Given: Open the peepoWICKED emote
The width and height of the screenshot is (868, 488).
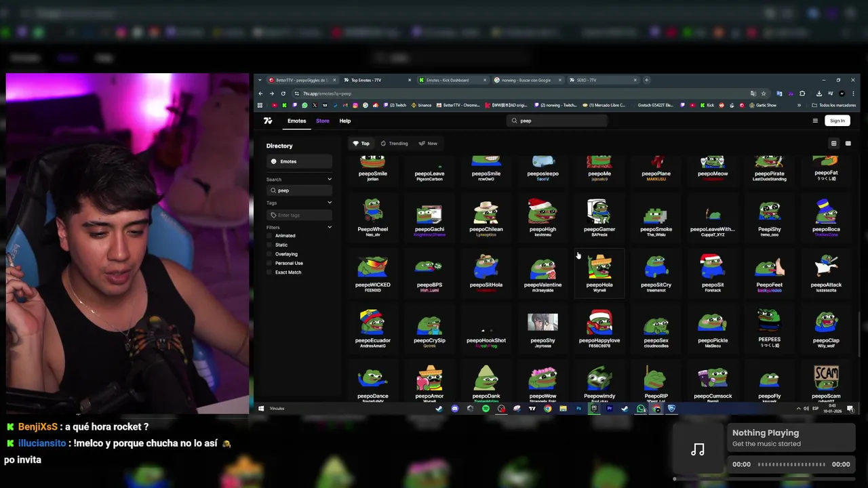Looking at the screenshot, I should (372, 272).
